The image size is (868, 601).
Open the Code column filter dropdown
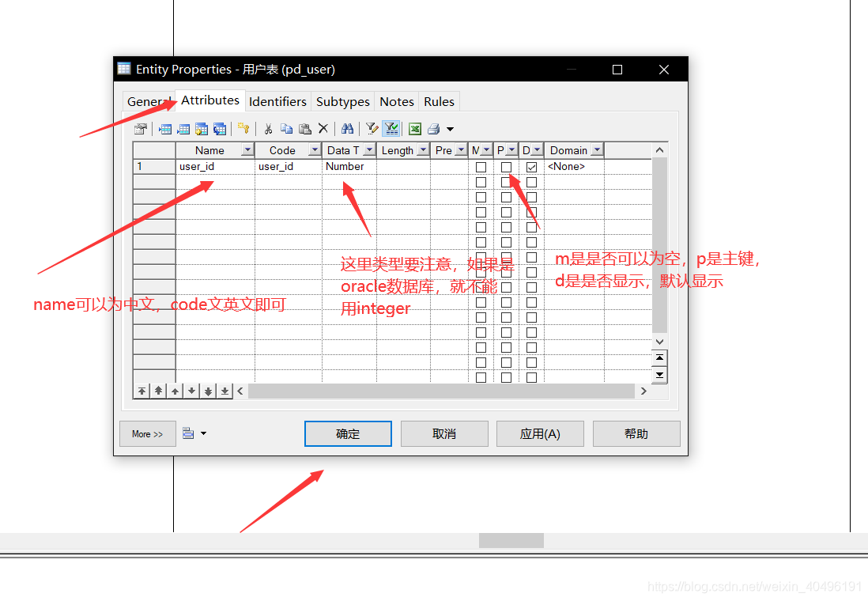pyautogui.click(x=315, y=150)
